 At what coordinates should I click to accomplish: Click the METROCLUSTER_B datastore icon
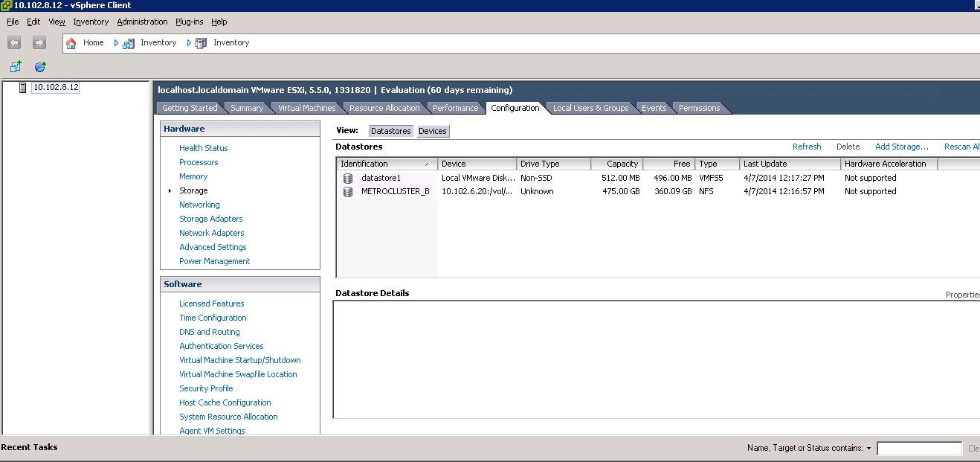pyautogui.click(x=348, y=192)
